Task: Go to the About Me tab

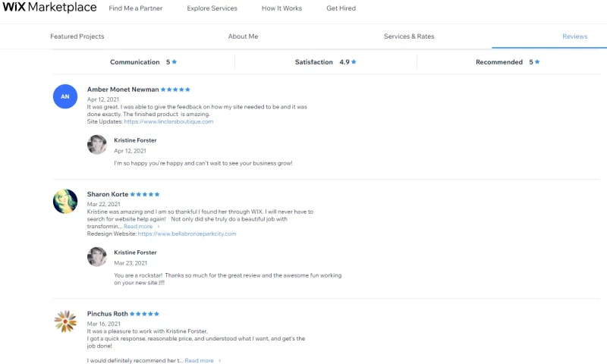Action: (244, 36)
